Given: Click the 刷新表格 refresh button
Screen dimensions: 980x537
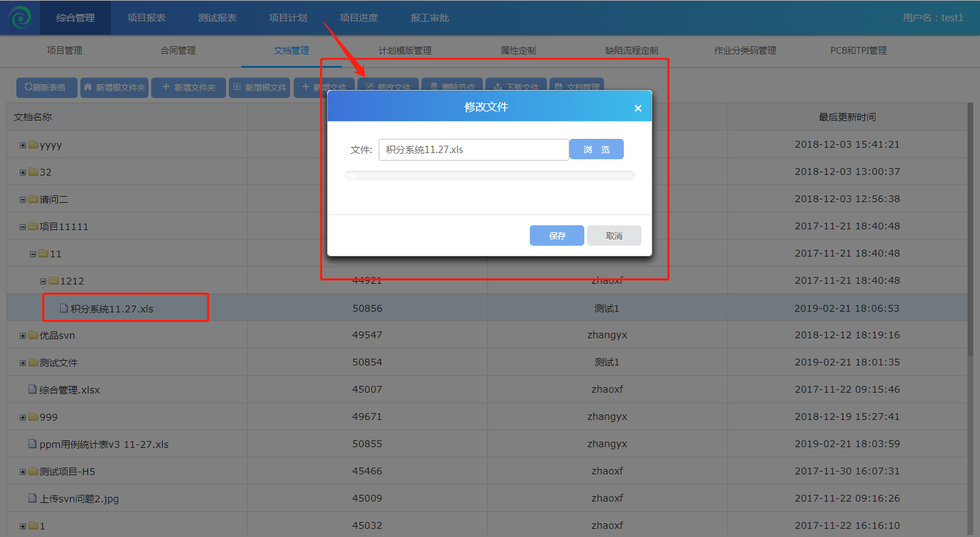Looking at the screenshot, I should [x=46, y=88].
